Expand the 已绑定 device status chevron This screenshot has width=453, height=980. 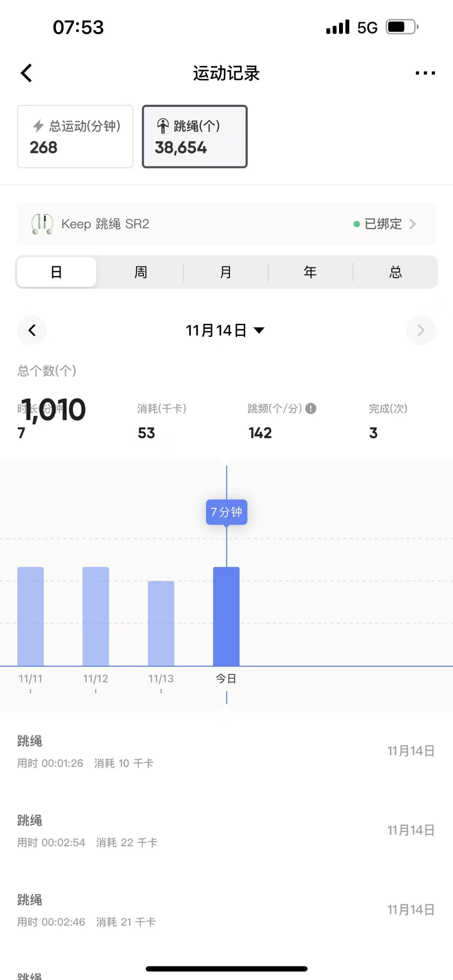point(412,224)
